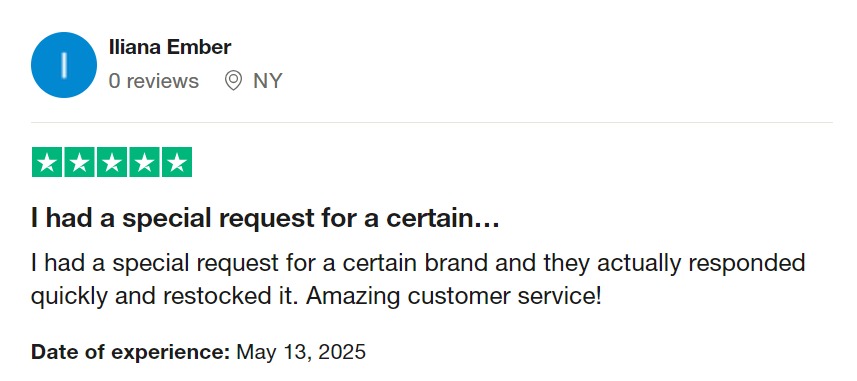Click the date May 13, 2025
This screenshot has height=381, width=857.
coord(301,352)
